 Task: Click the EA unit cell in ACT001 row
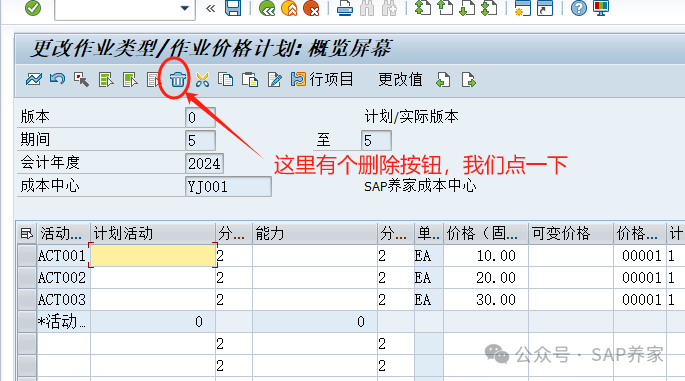pos(429,256)
